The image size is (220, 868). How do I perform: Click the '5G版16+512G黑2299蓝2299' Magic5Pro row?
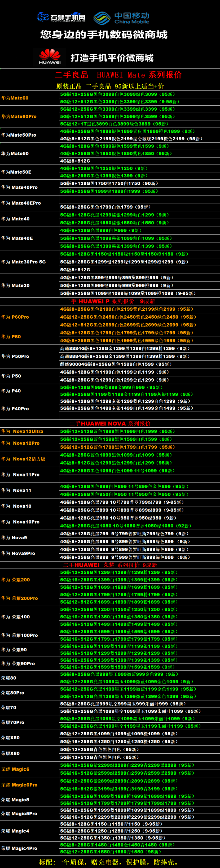(x=139, y=817)
